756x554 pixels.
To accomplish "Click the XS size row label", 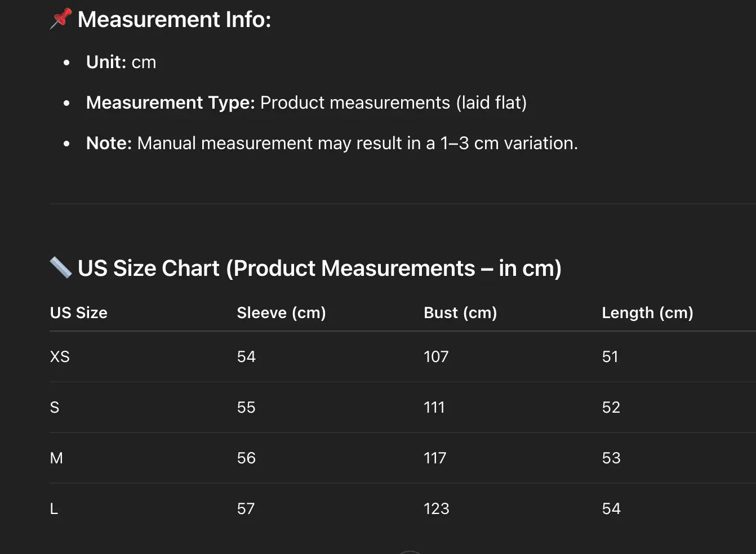I will pos(60,356).
